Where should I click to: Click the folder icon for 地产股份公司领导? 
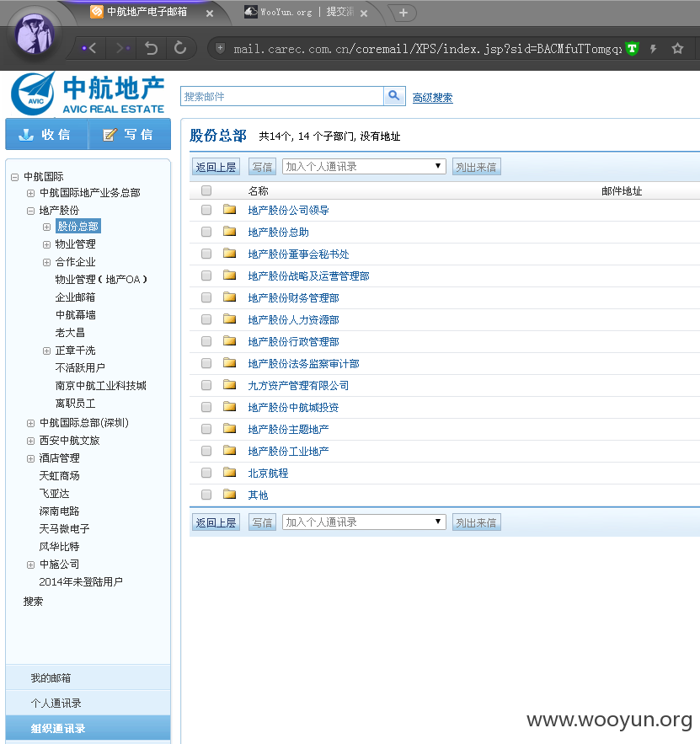[229, 209]
